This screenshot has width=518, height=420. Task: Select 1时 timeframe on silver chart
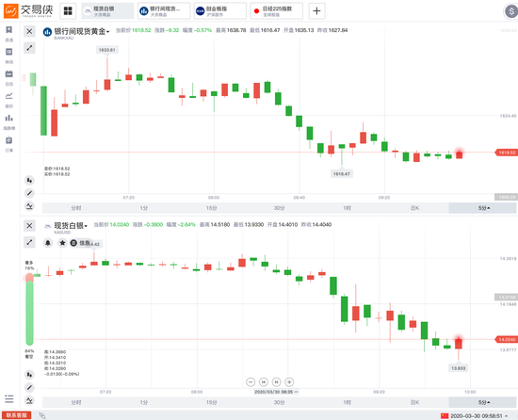click(347, 402)
